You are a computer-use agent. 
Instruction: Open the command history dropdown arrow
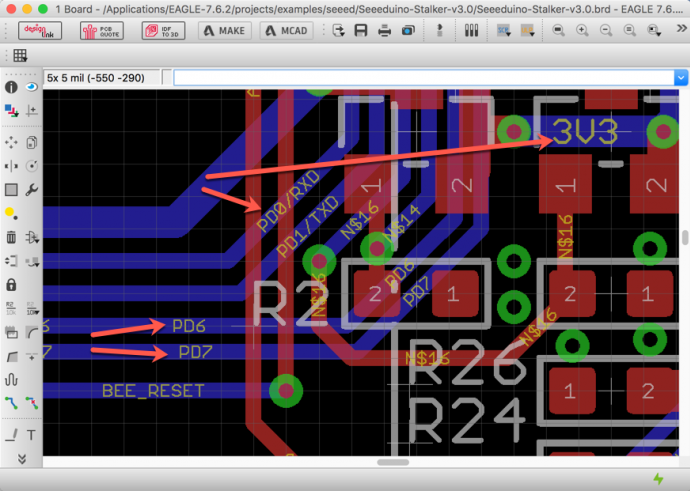pos(681,78)
